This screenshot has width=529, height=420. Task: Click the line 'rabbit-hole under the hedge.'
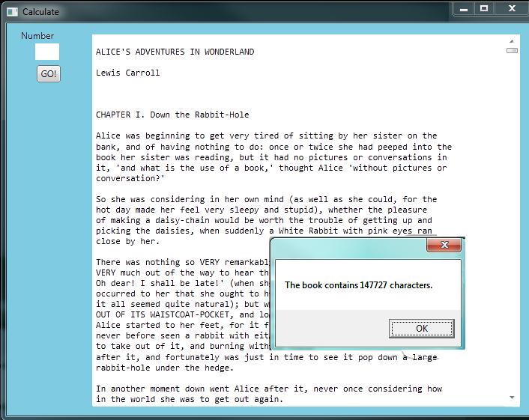[x=165, y=368]
